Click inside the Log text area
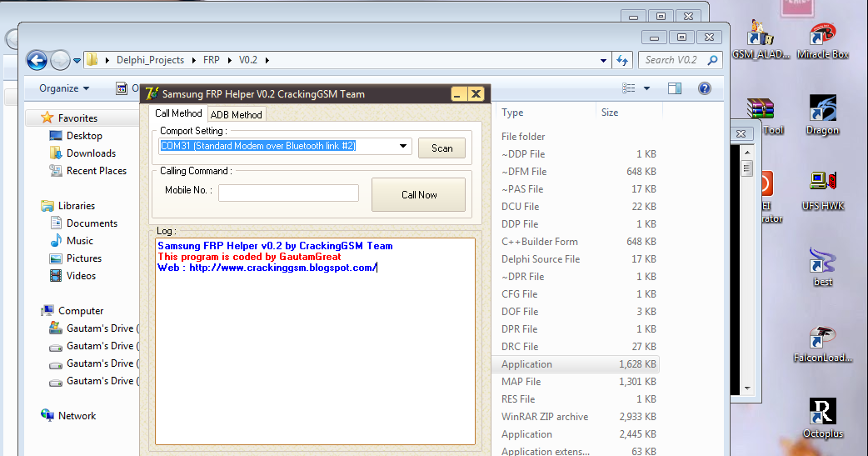The image size is (868, 456). click(315, 341)
